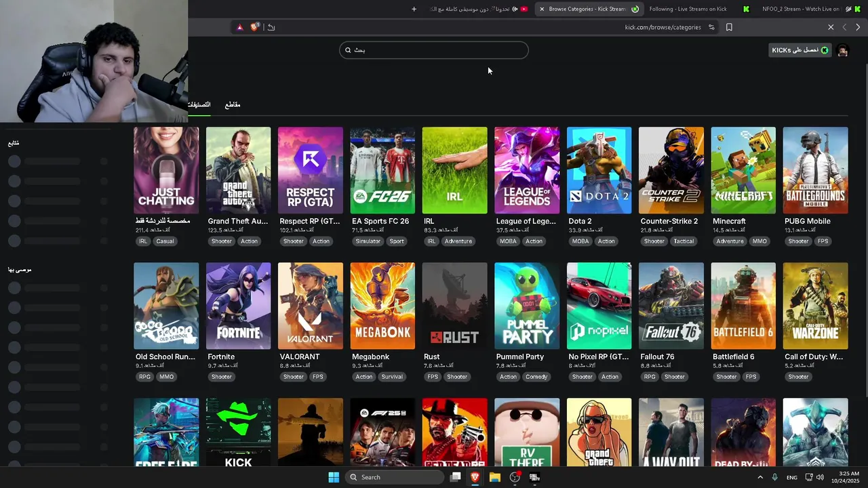Click the Megabonk title link
This screenshot has width=868, height=488.
[x=370, y=357]
